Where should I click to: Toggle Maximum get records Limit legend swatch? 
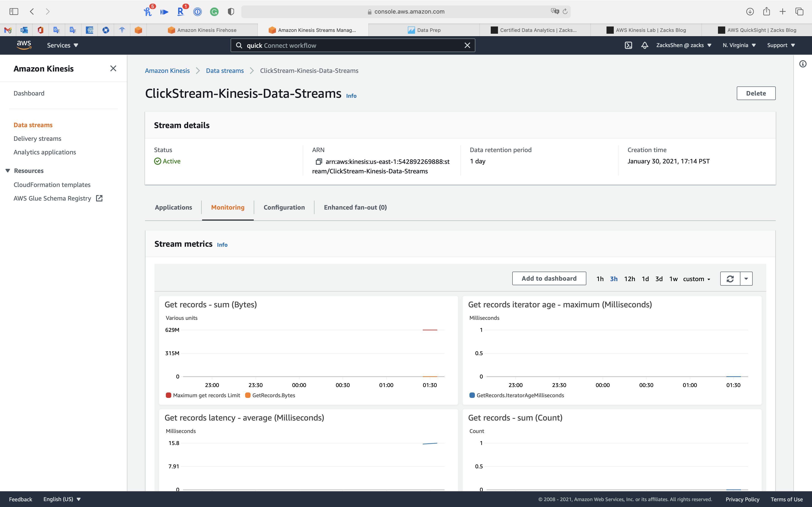tap(168, 395)
